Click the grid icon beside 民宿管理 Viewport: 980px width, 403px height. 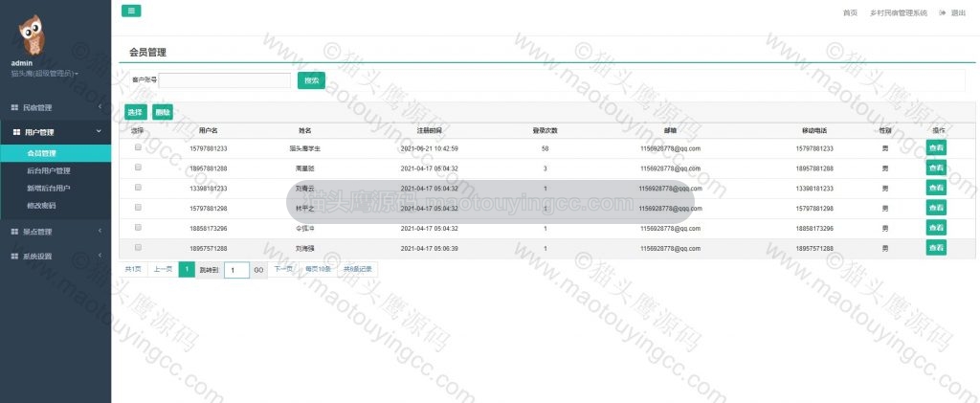pyautogui.click(x=15, y=107)
